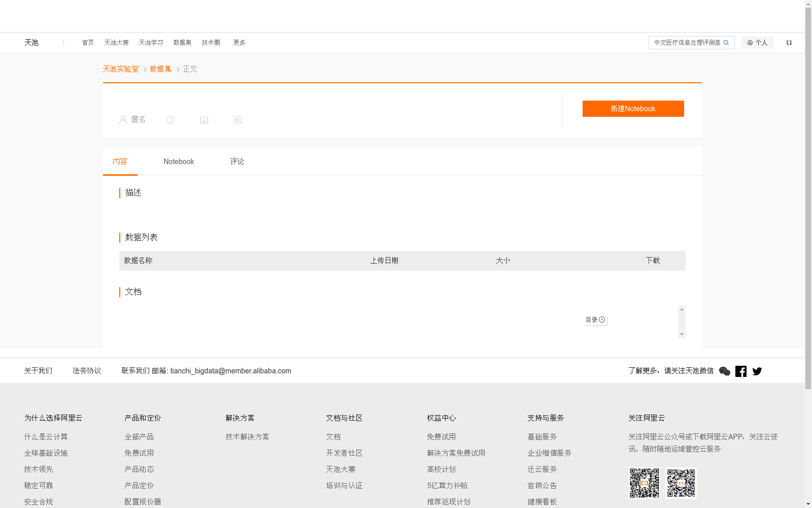The width and height of the screenshot is (812, 508).
Task: Switch to the 内容 tab
Action: [120, 162]
